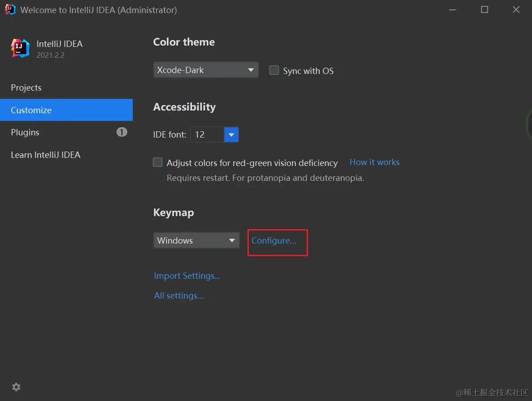
Task: Switch to the Projects tab
Action: tap(26, 88)
